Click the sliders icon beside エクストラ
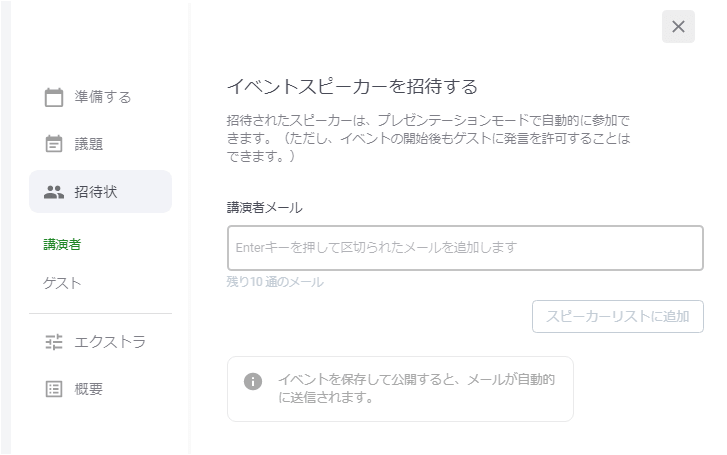 (x=54, y=342)
